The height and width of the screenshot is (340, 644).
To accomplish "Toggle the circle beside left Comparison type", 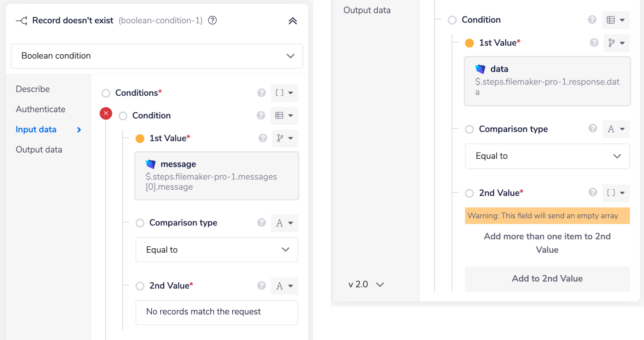I will [x=140, y=223].
